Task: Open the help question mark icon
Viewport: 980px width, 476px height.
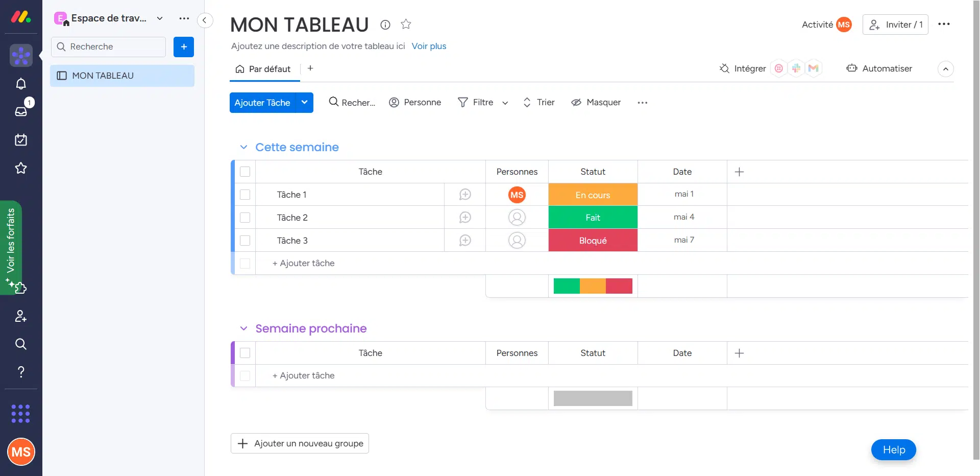Action: coord(20,372)
